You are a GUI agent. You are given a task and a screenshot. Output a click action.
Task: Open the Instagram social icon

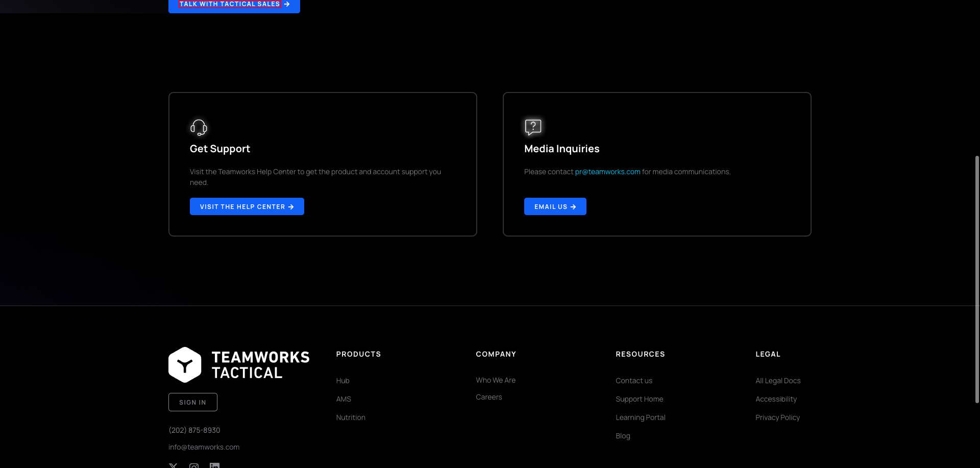coord(194,465)
